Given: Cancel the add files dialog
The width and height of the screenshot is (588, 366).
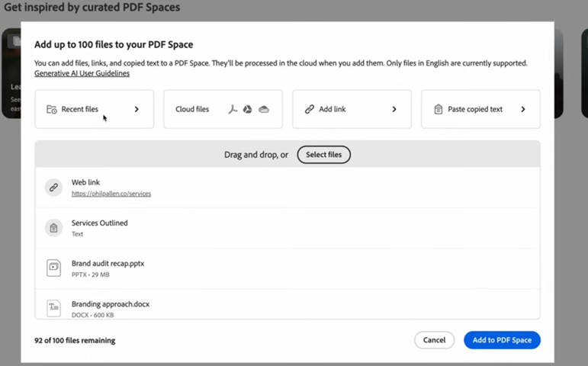Looking at the screenshot, I should (x=434, y=340).
